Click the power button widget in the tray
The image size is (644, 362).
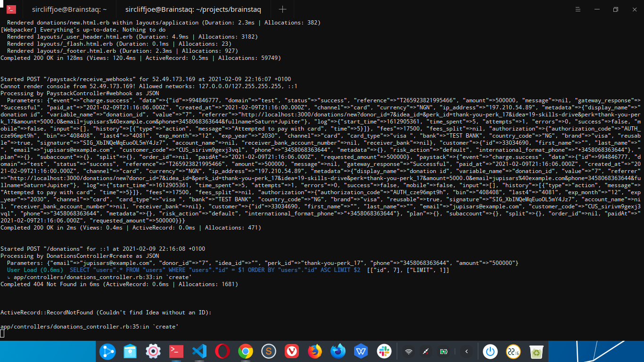490,351
